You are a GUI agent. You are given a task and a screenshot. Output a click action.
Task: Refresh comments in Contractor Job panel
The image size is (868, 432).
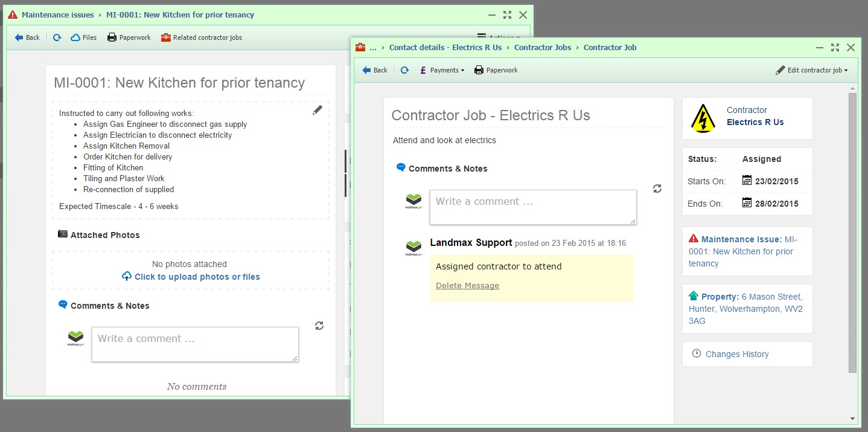[x=657, y=189]
